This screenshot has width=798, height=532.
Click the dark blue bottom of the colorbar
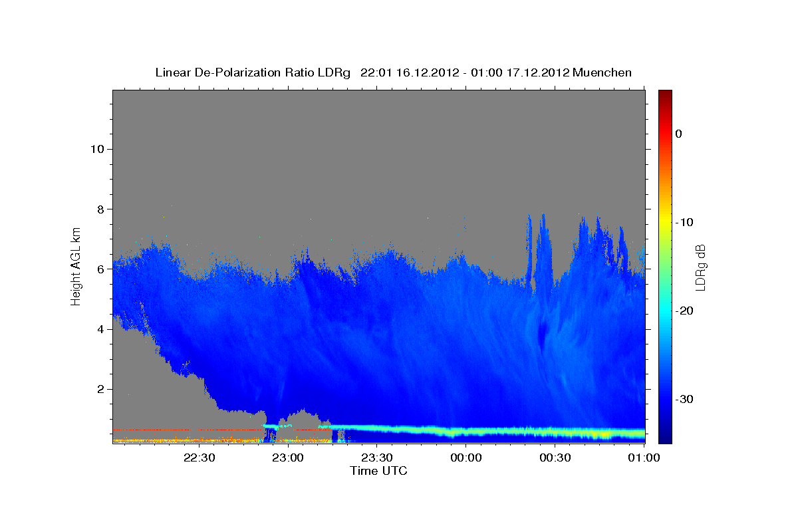coord(665,436)
